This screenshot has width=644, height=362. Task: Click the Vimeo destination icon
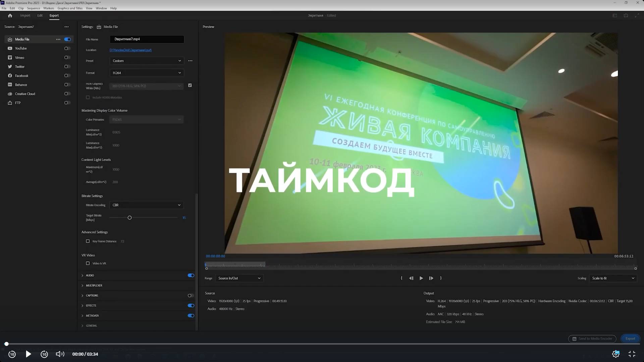10,57
